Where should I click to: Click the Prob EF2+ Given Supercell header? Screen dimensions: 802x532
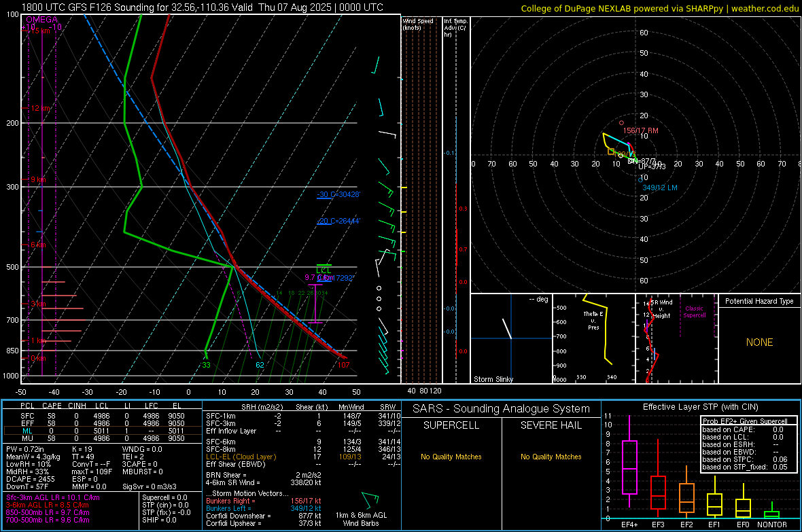coord(745,421)
